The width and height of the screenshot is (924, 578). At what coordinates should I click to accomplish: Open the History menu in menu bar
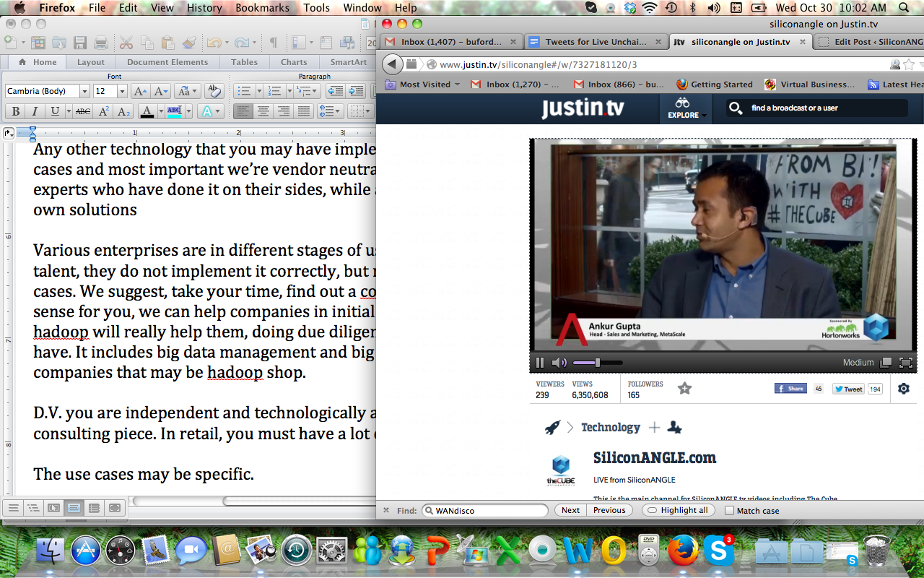click(204, 8)
